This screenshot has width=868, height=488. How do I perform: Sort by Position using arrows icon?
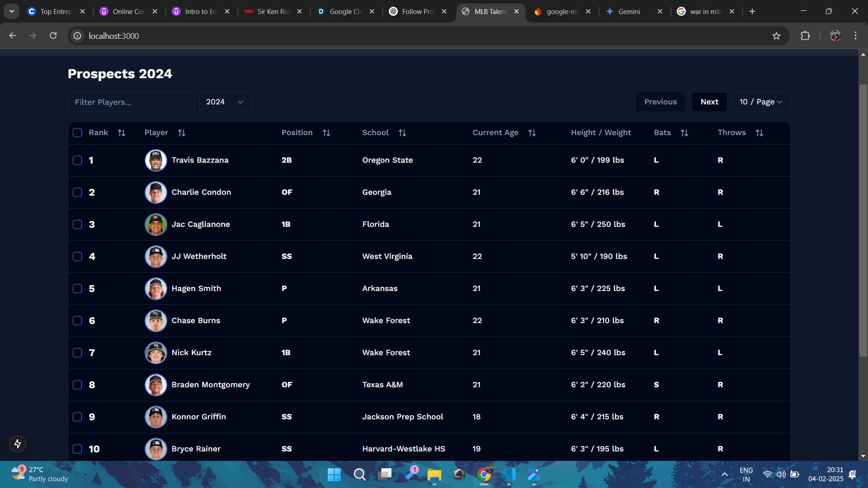(x=326, y=133)
